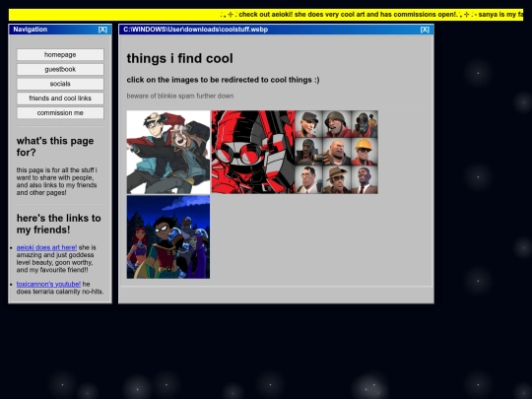This screenshot has height=399, width=532.
Task: Open the homepage navigation button
Action: click(60, 54)
